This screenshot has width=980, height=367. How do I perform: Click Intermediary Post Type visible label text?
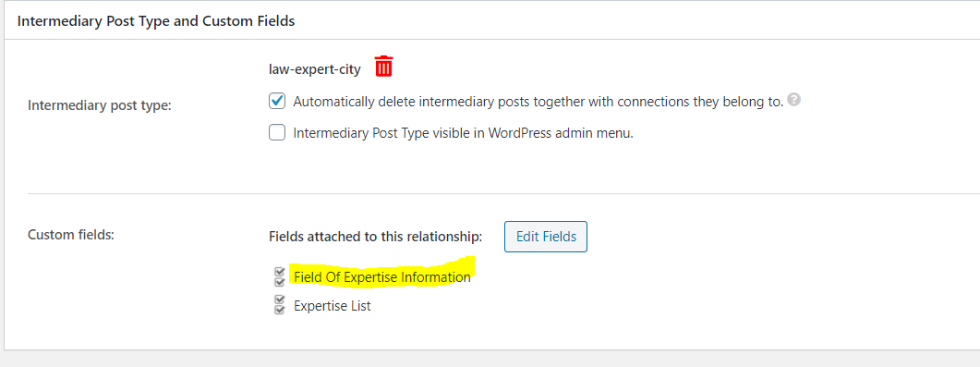[463, 133]
